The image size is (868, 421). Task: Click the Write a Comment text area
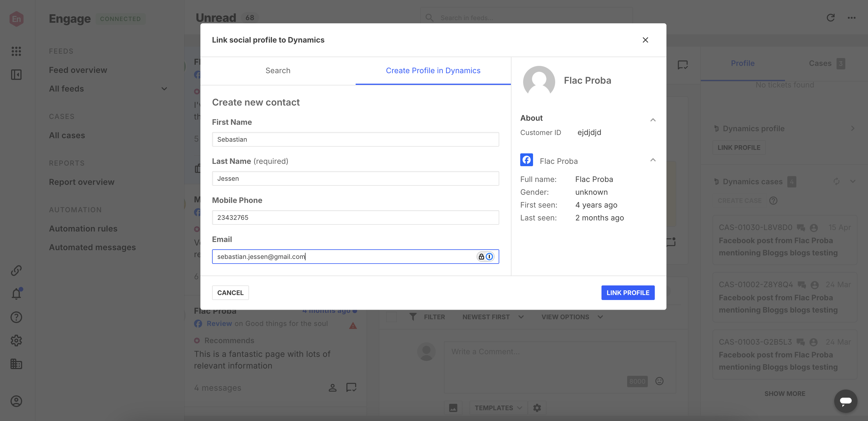(x=560, y=367)
